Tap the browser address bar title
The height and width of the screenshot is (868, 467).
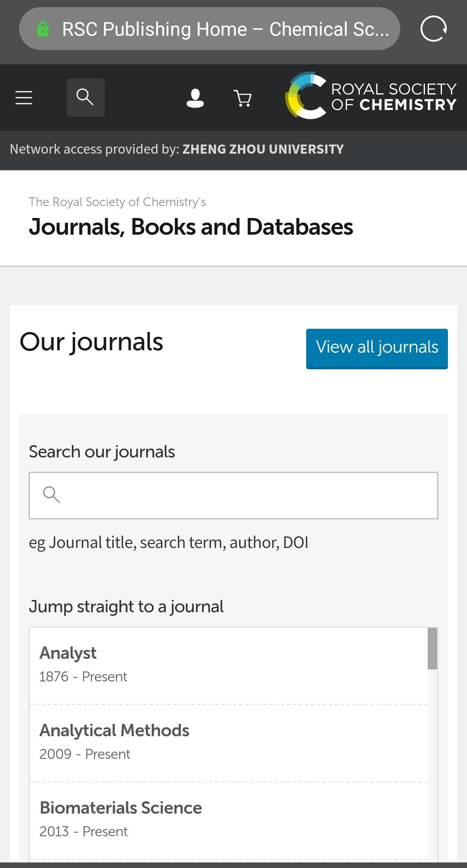[x=226, y=29]
